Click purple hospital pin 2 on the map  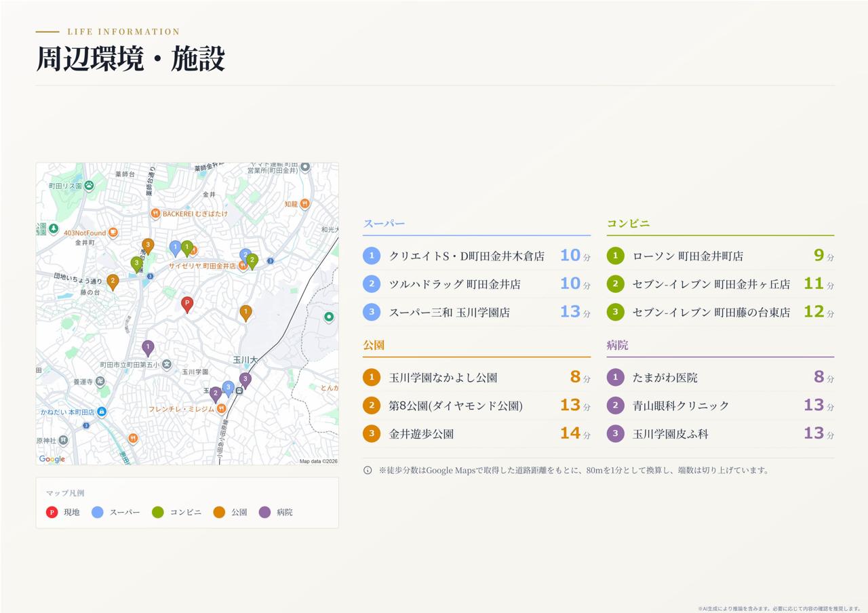(x=216, y=395)
